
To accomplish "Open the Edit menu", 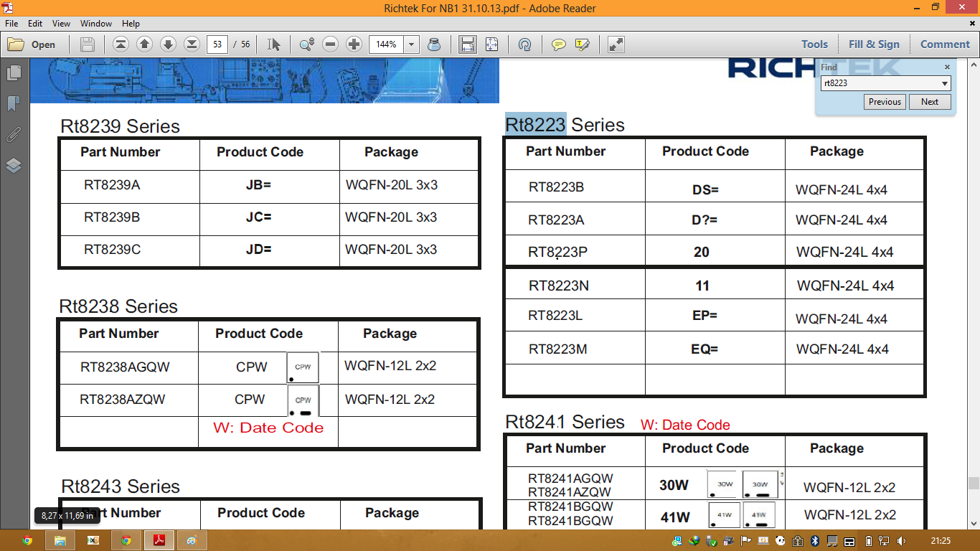I will [35, 24].
